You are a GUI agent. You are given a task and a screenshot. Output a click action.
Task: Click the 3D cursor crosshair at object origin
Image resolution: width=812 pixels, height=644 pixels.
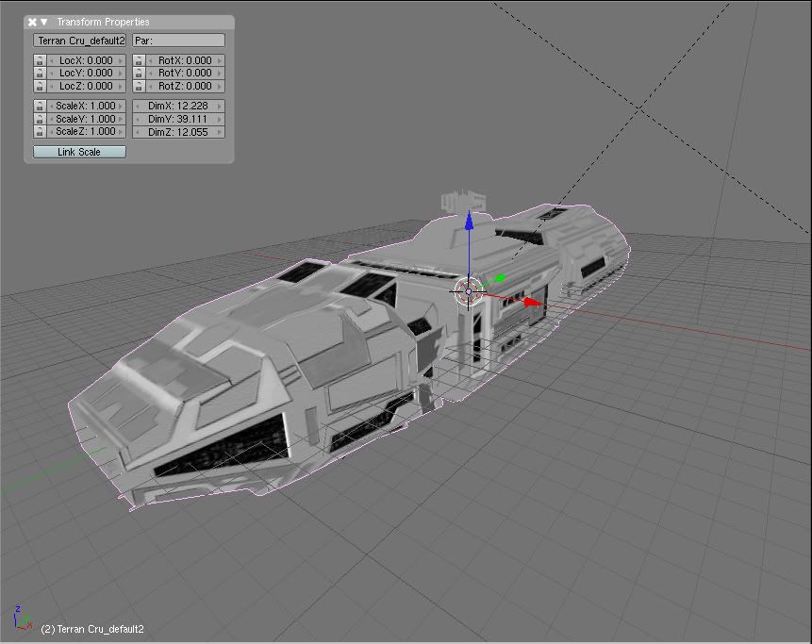click(x=469, y=291)
